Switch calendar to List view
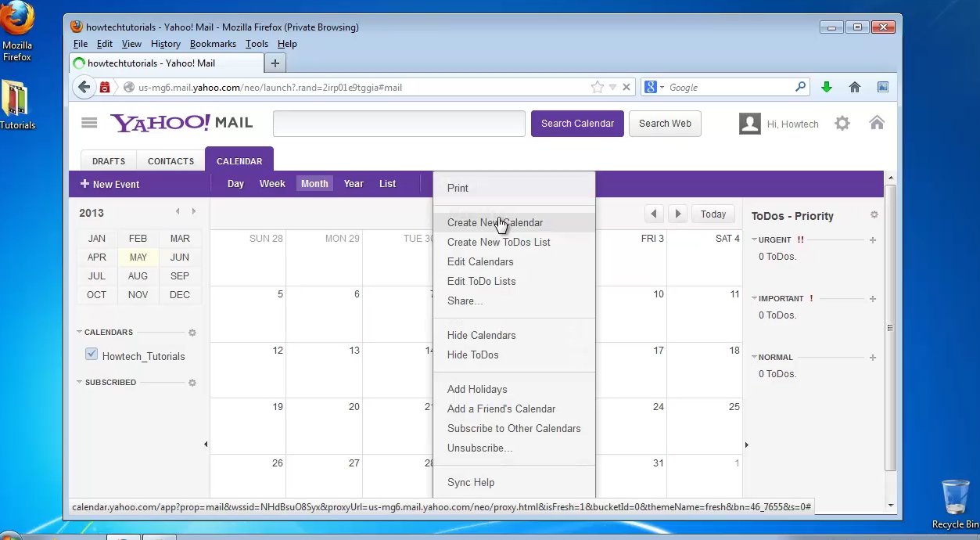This screenshot has height=540, width=980. 388,183
